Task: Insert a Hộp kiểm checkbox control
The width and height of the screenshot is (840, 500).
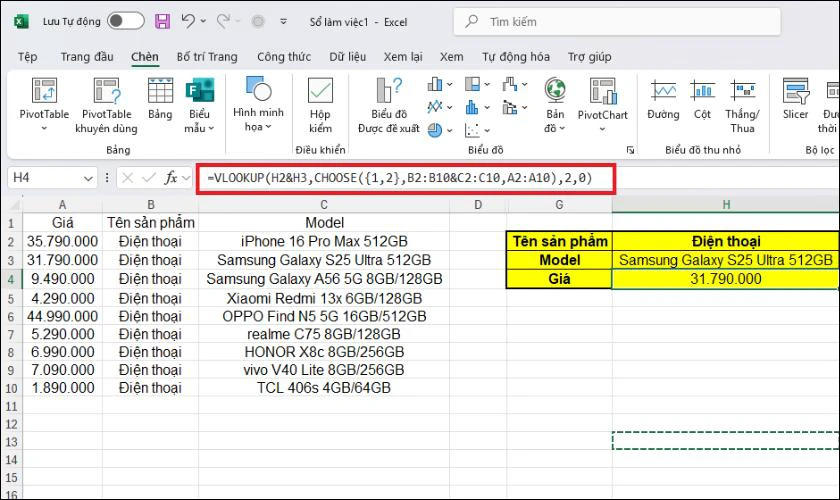Action: (320, 90)
